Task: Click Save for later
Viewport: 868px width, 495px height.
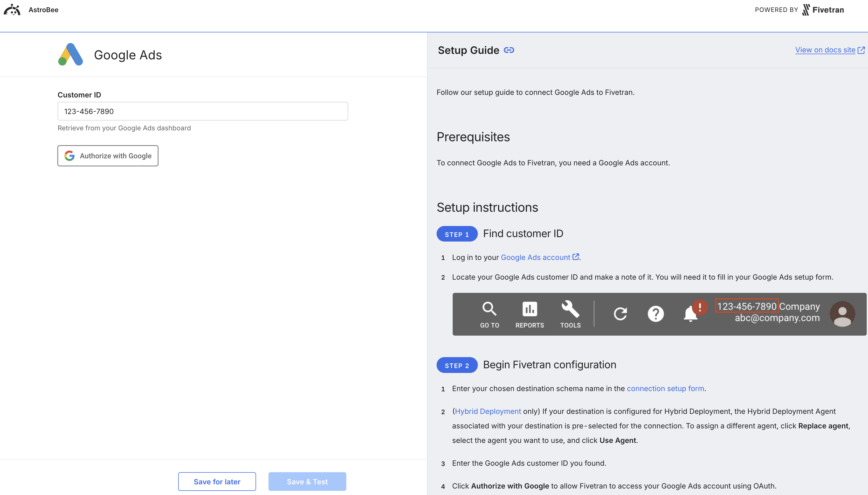Action: coord(217,482)
